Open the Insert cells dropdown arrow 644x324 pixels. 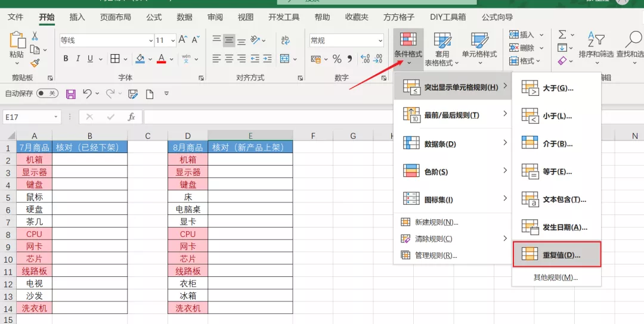click(541, 35)
